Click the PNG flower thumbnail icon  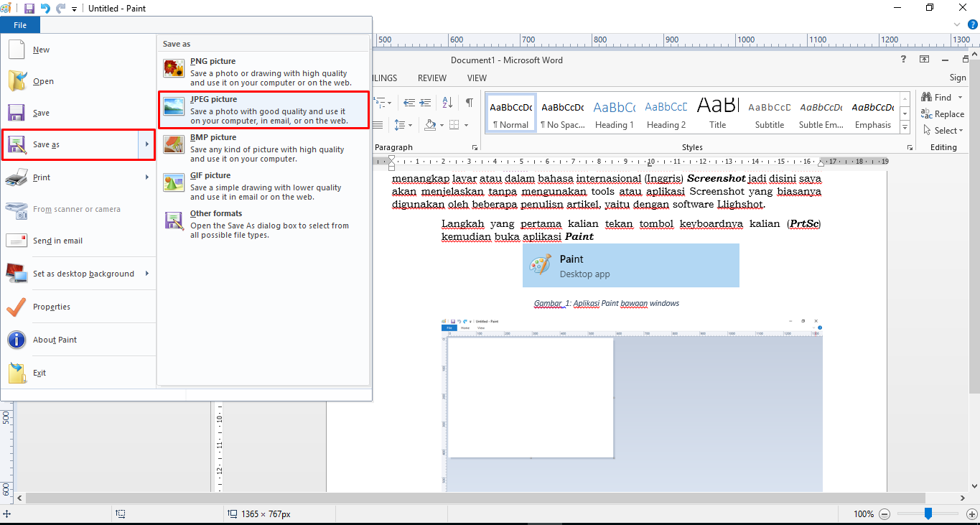174,68
